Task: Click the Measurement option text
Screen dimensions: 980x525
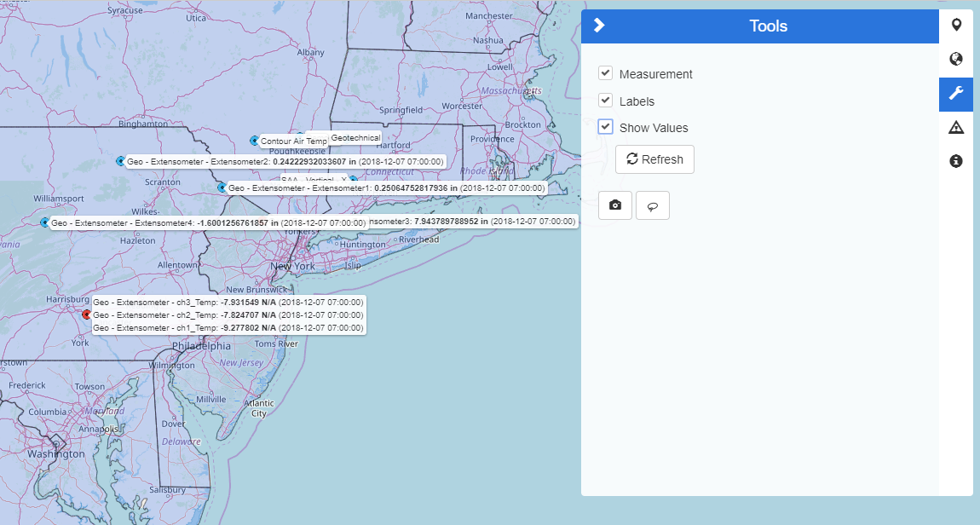Action: tap(655, 74)
